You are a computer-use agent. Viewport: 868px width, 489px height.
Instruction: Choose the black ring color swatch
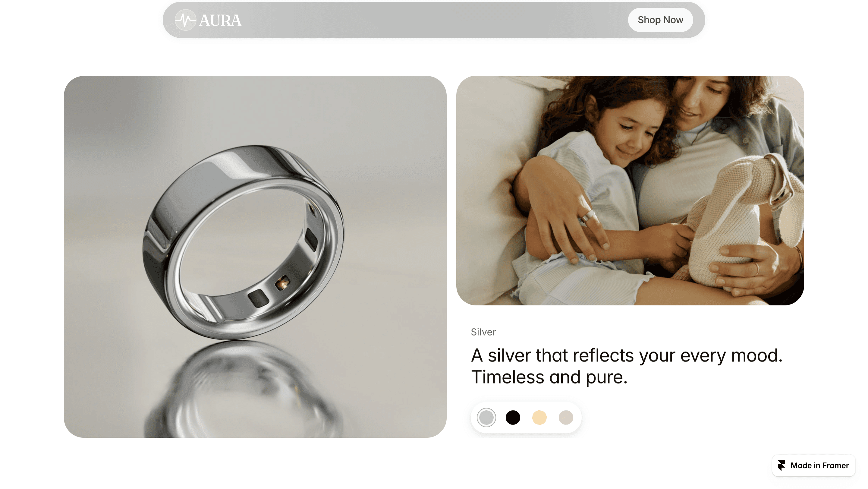pos(513,418)
